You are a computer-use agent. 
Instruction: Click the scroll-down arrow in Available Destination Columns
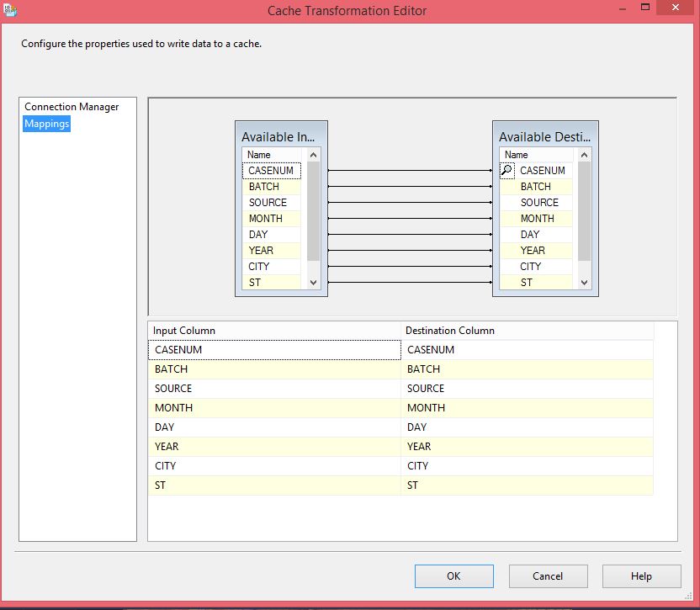point(585,283)
